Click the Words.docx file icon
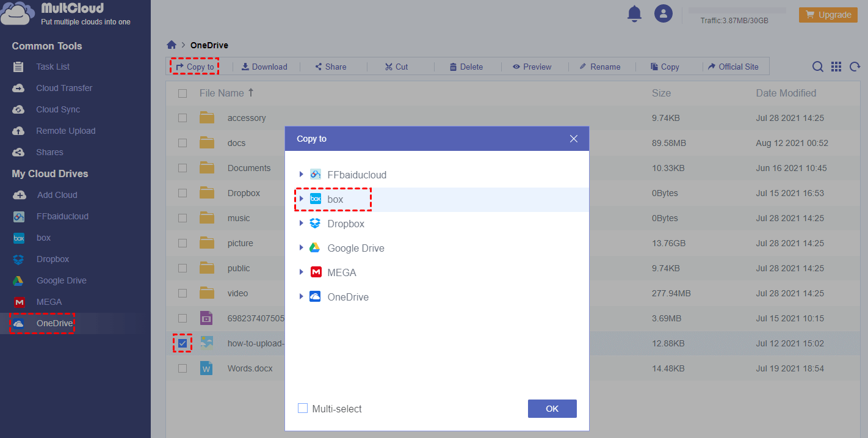The image size is (868, 438). [x=206, y=368]
